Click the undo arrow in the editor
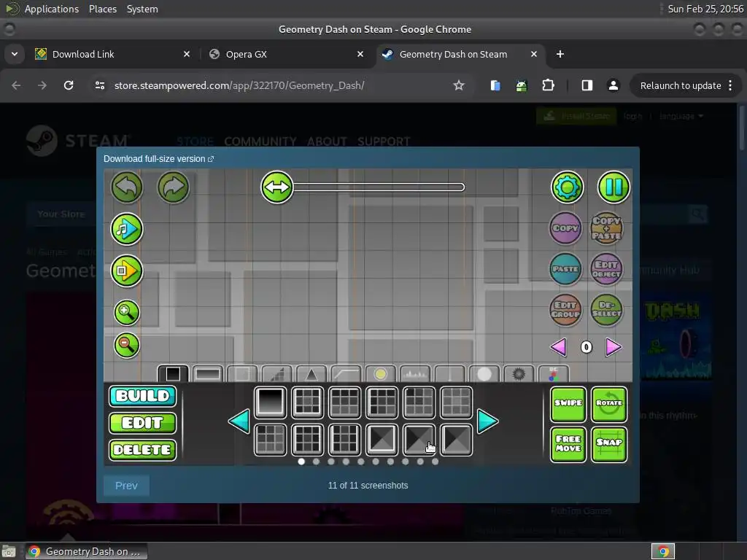 (127, 187)
